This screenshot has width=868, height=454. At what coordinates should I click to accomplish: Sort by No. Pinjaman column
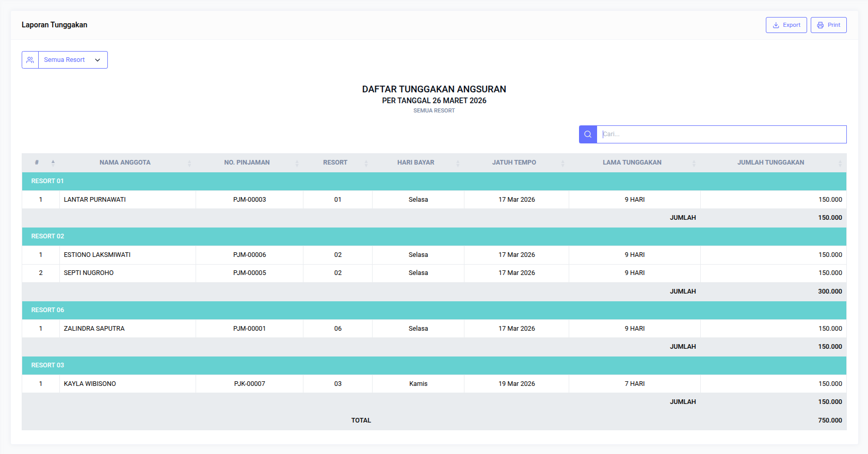click(x=247, y=163)
